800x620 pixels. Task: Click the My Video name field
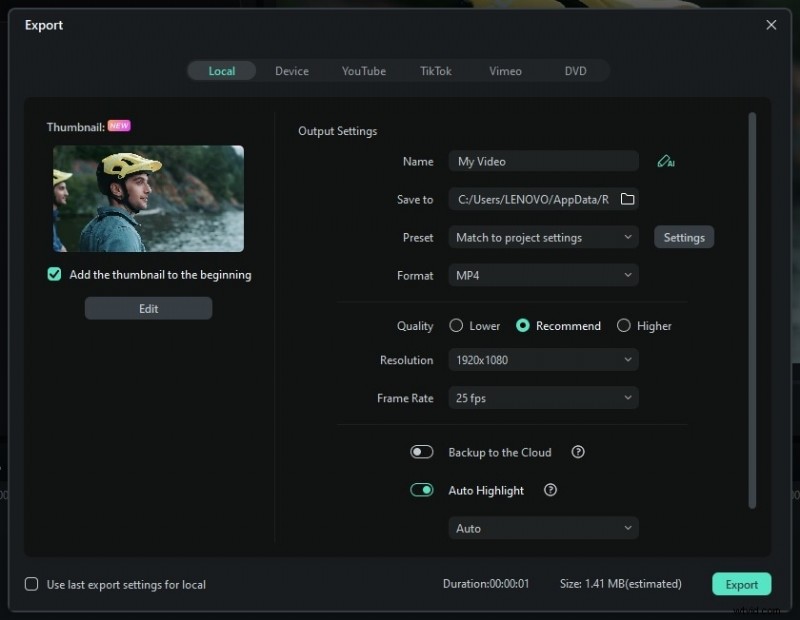coord(543,162)
